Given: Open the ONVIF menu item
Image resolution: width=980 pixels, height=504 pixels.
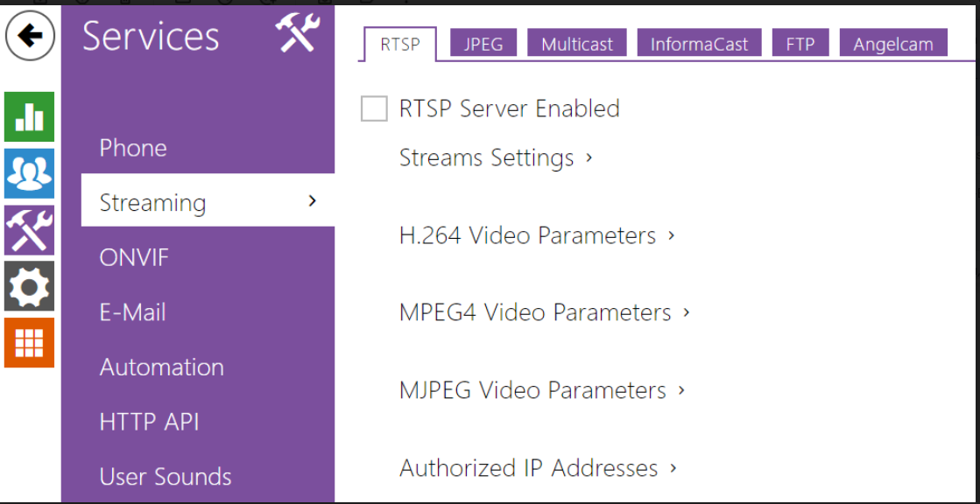Looking at the screenshot, I should [x=134, y=258].
